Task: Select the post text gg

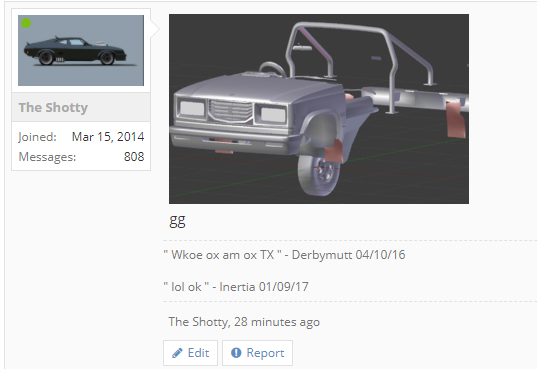Action: tap(177, 221)
